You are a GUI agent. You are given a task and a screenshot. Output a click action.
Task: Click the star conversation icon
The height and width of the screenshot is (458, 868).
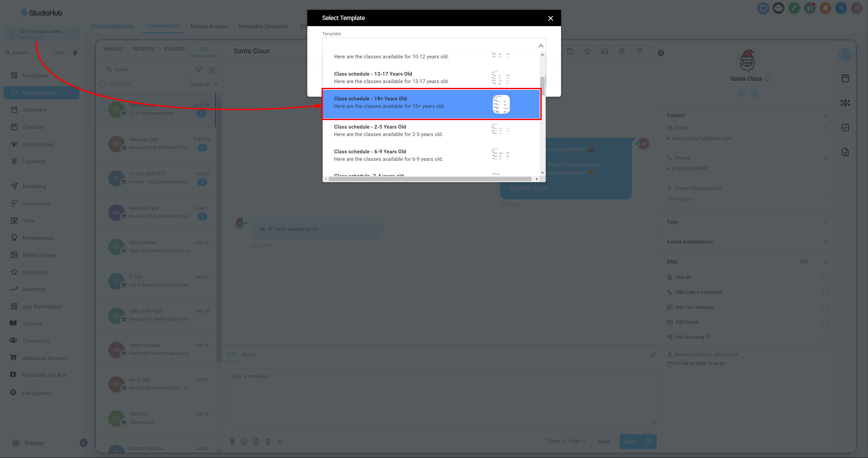pyautogui.click(x=587, y=51)
